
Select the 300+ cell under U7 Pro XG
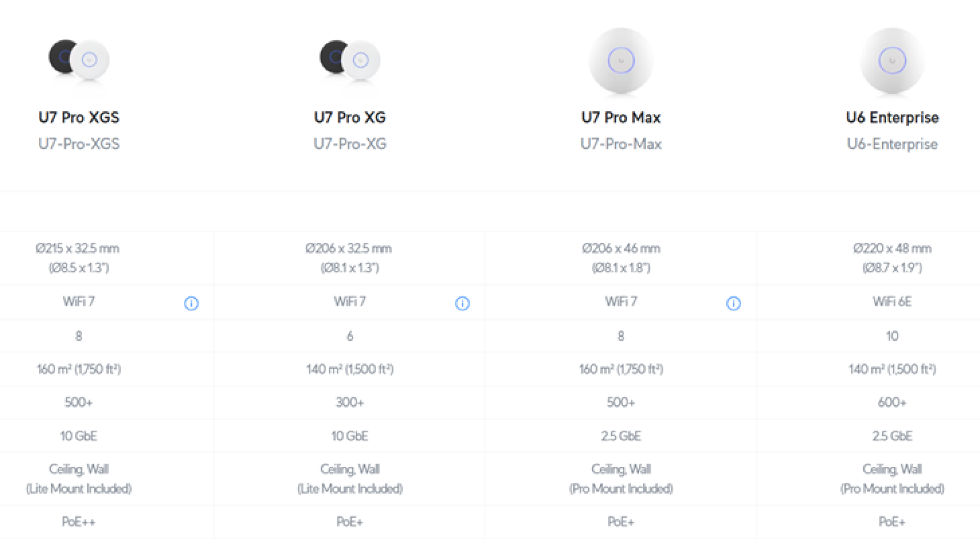pos(350,402)
